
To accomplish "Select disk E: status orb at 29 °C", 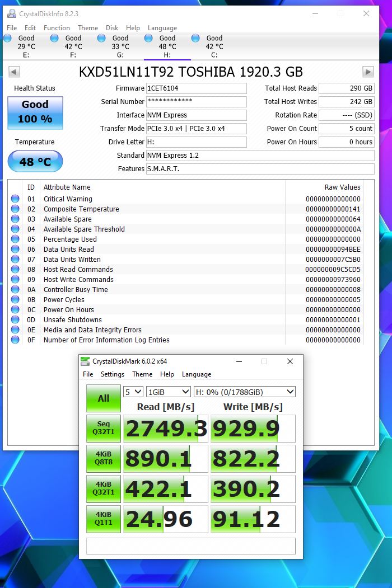I will click(x=7, y=38).
